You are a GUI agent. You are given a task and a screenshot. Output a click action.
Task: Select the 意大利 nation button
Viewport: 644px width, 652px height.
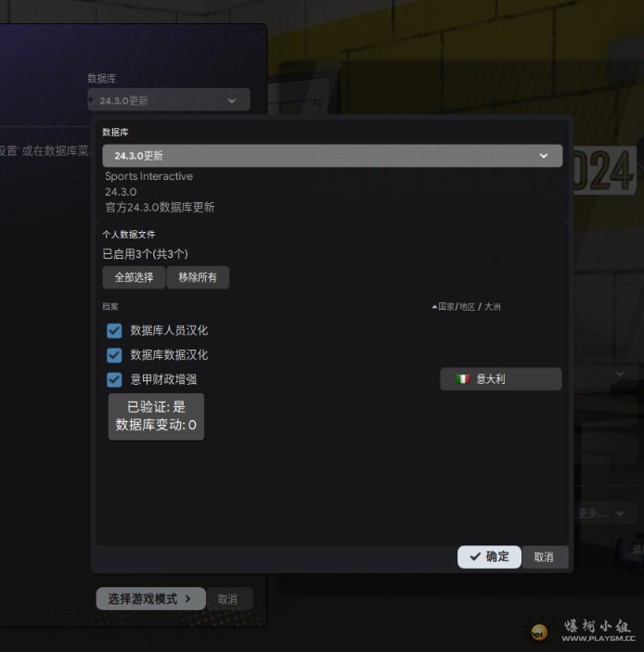(500, 379)
